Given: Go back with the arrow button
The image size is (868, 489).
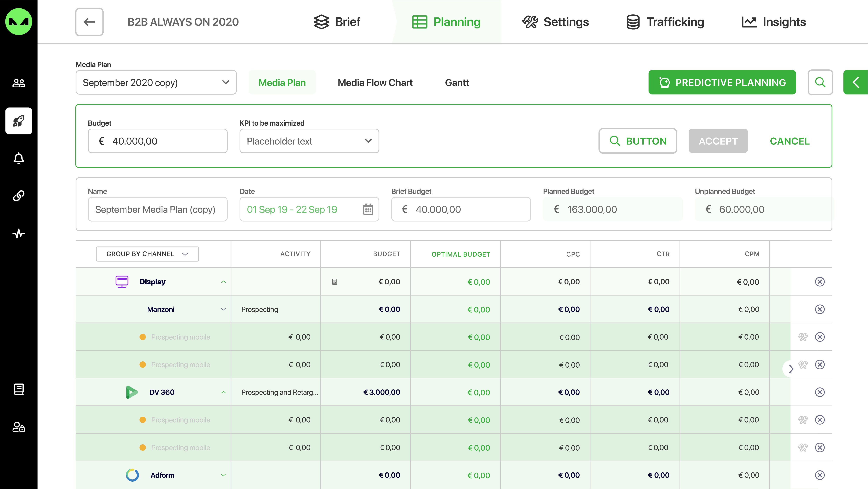Looking at the screenshot, I should tap(89, 22).
